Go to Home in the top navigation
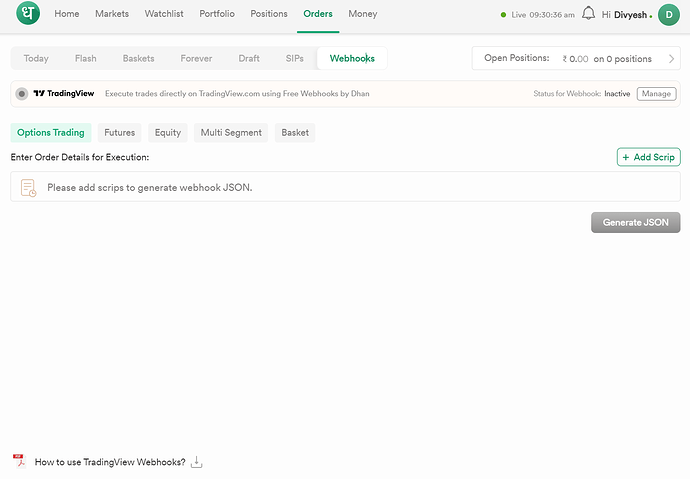 (67, 14)
